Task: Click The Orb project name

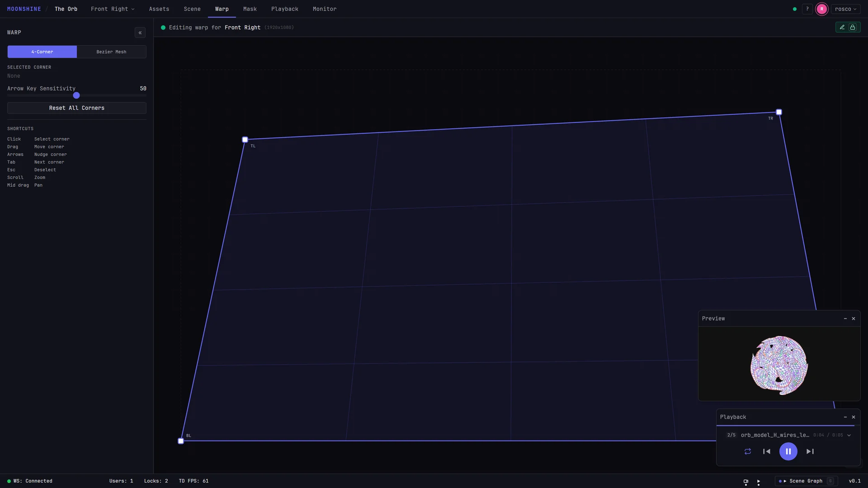Action: pyautogui.click(x=66, y=9)
